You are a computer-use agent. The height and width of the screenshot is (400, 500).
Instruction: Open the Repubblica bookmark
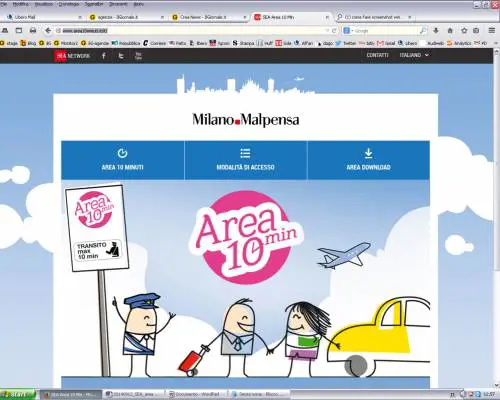pos(126,43)
